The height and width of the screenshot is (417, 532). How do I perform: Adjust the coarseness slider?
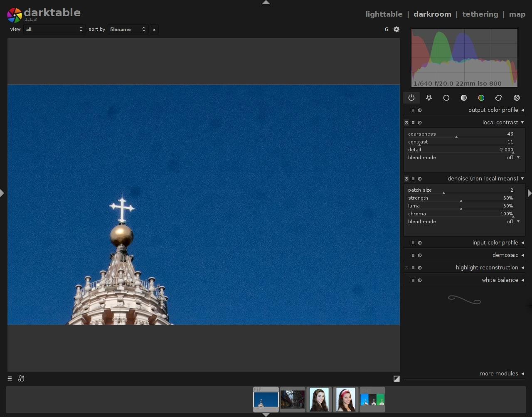tap(461, 134)
